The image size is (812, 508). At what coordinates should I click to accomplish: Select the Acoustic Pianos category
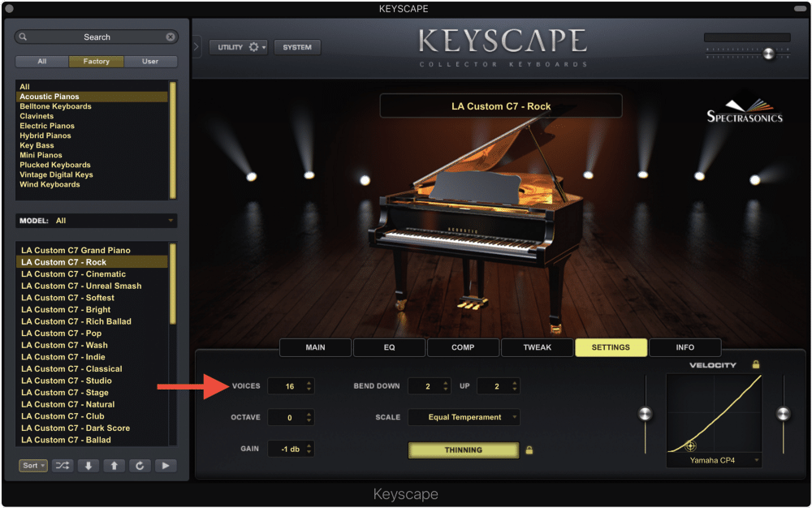point(92,97)
